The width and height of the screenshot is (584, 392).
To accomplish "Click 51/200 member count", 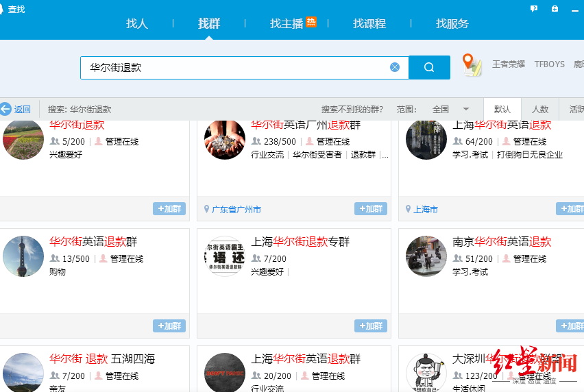I will (478, 259).
